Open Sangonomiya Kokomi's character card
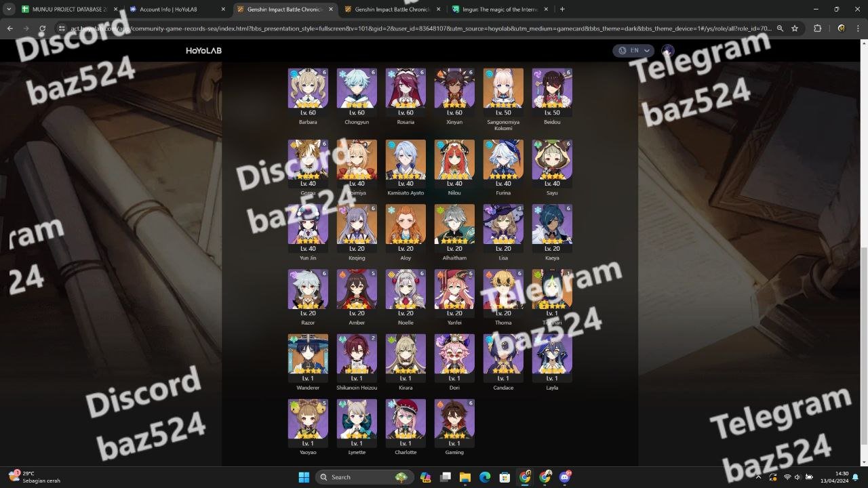This screenshot has height=488, width=868. 503,93
